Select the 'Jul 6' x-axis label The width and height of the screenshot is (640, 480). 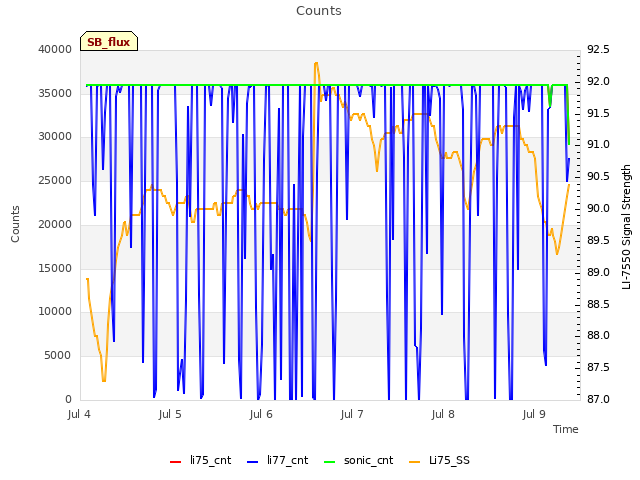pos(261,415)
